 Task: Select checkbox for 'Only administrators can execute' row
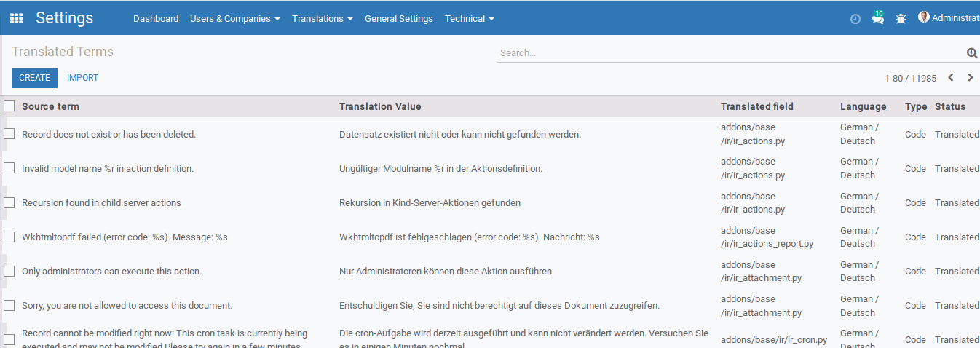coord(9,271)
